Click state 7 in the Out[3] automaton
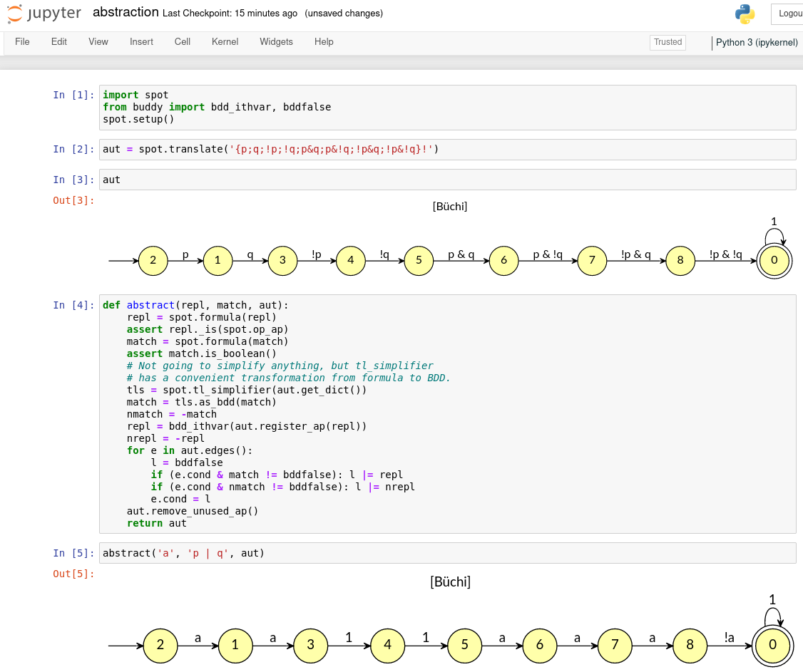Viewport: 803px width, 672px height. point(592,261)
